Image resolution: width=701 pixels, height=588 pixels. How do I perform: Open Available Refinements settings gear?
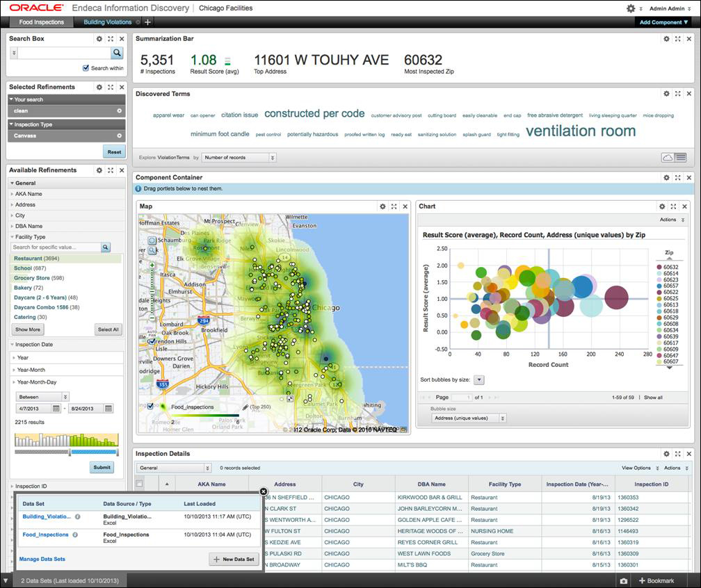click(99, 170)
